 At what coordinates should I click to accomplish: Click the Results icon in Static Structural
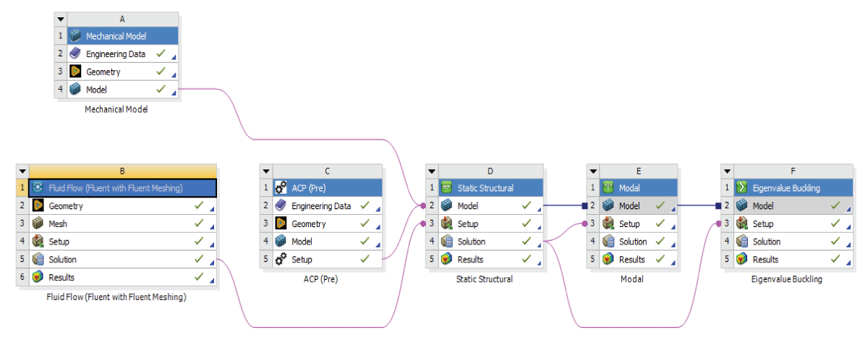point(446,260)
